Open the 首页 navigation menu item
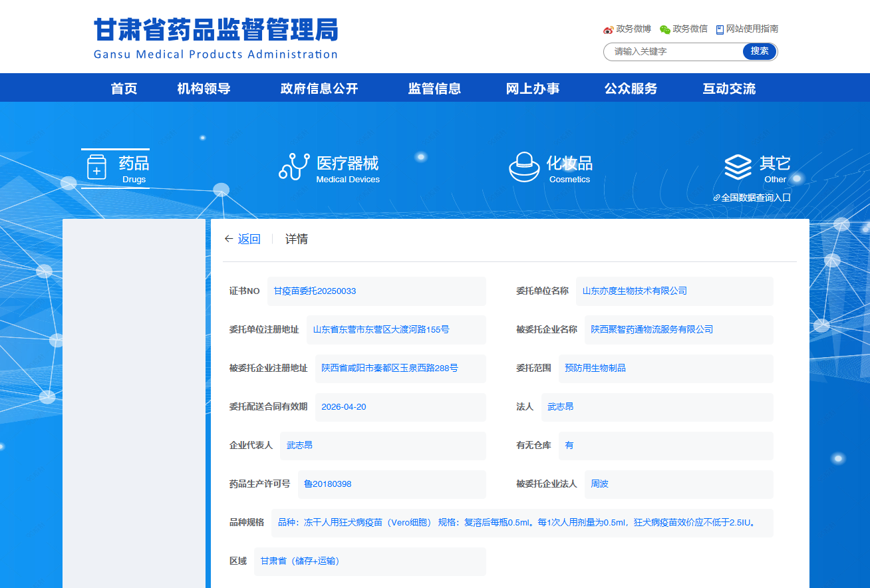This screenshot has width=870, height=588. (x=124, y=88)
